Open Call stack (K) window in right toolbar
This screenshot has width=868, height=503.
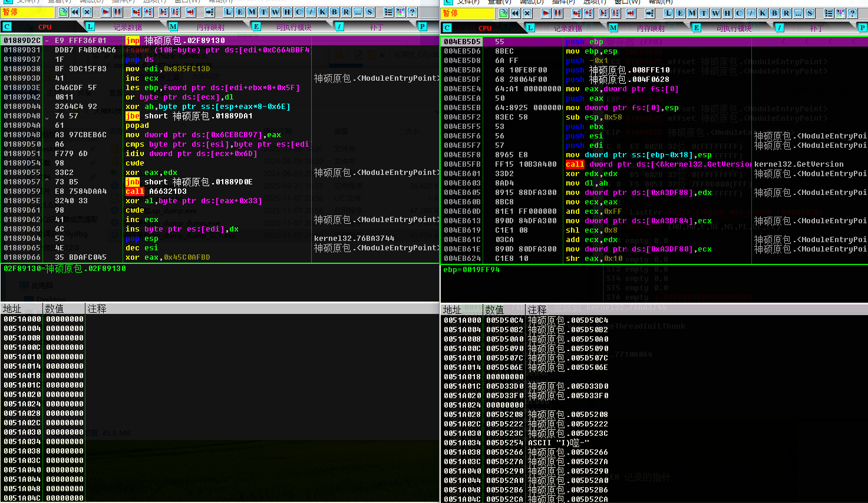point(763,13)
